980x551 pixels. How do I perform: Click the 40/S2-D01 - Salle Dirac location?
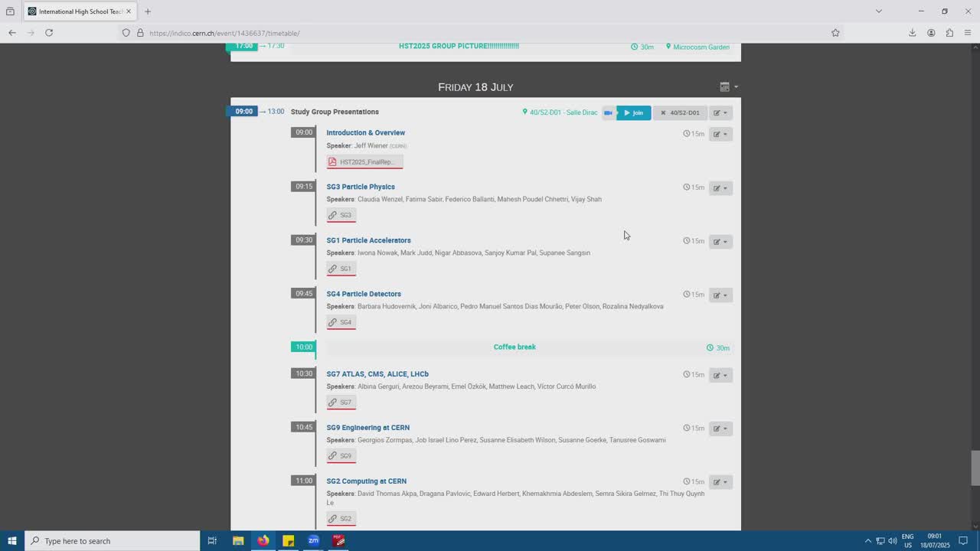(x=560, y=112)
